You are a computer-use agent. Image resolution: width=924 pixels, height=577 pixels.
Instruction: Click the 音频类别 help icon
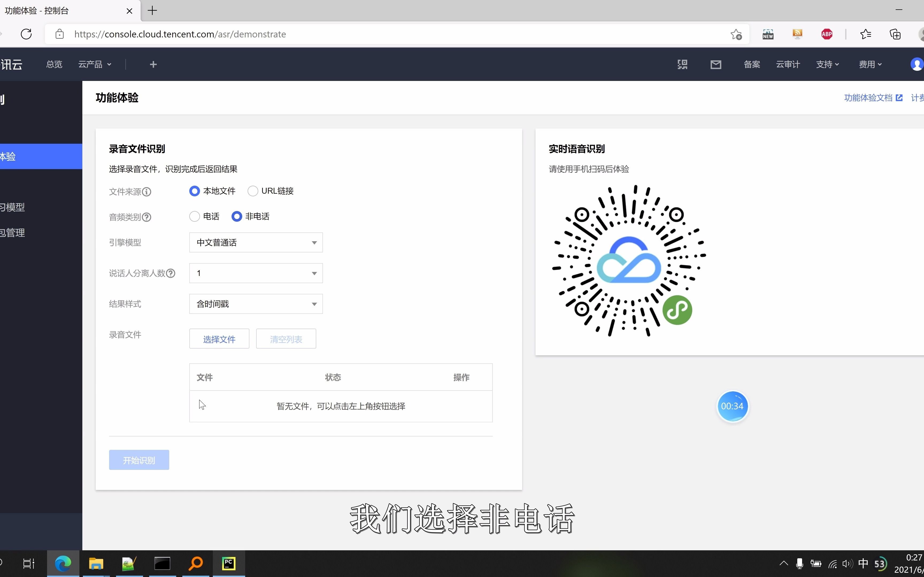coord(147,217)
